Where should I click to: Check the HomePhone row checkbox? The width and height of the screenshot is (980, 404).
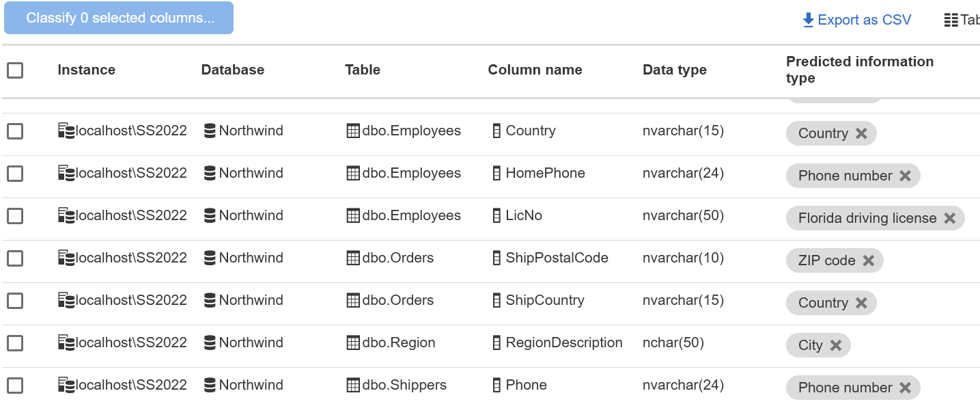tap(15, 174)
